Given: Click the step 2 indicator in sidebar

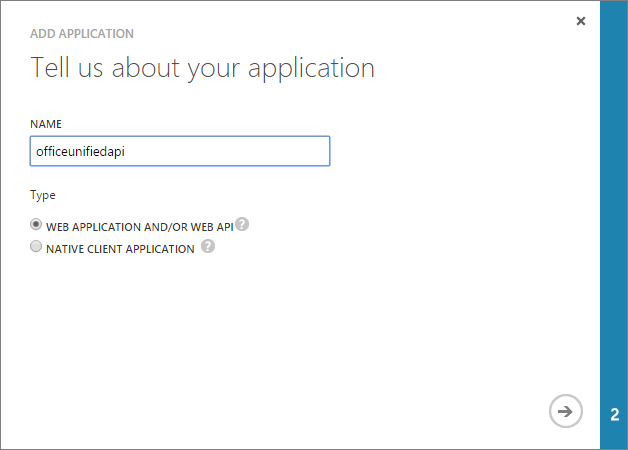Looking at the screenshot, I should pos(614,414).
